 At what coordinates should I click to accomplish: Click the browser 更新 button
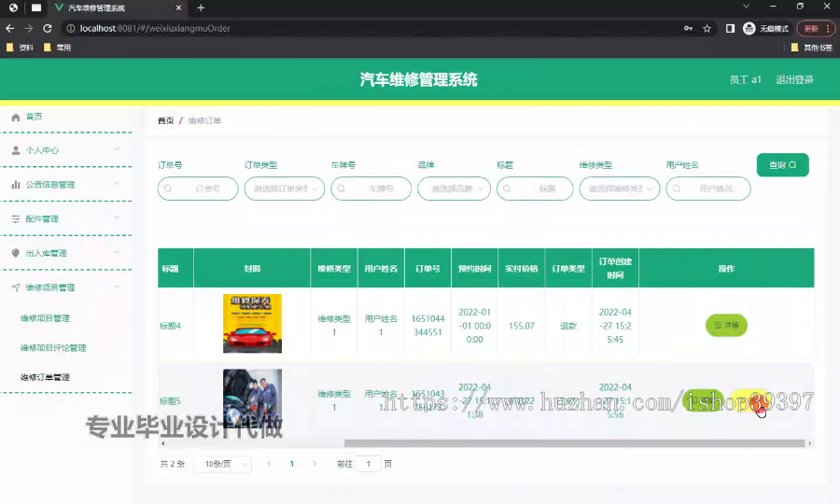(x=815, y=28)
